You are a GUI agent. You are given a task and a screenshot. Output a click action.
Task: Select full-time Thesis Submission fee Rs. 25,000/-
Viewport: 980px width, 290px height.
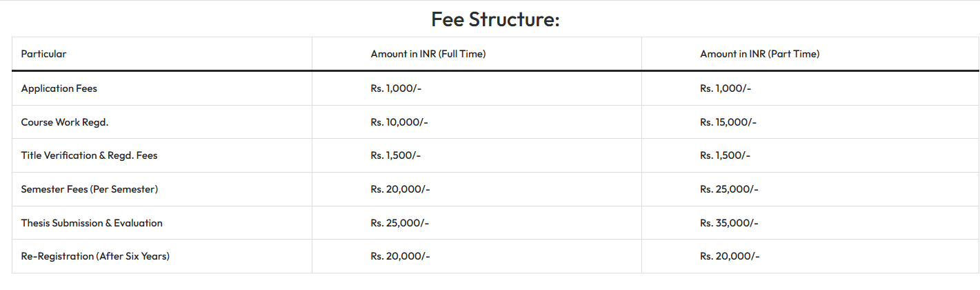[x=400, y=223]
